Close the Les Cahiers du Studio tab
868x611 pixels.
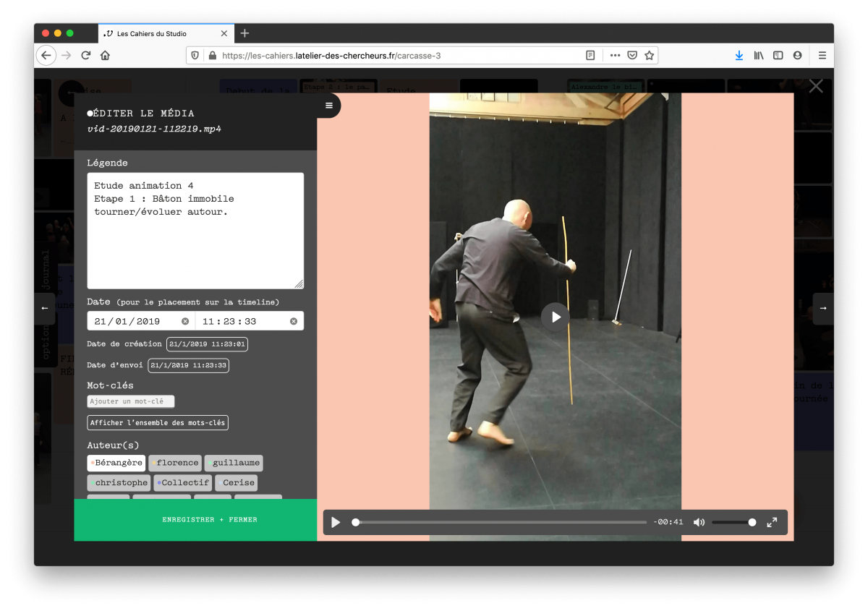(x=224, y=33)
